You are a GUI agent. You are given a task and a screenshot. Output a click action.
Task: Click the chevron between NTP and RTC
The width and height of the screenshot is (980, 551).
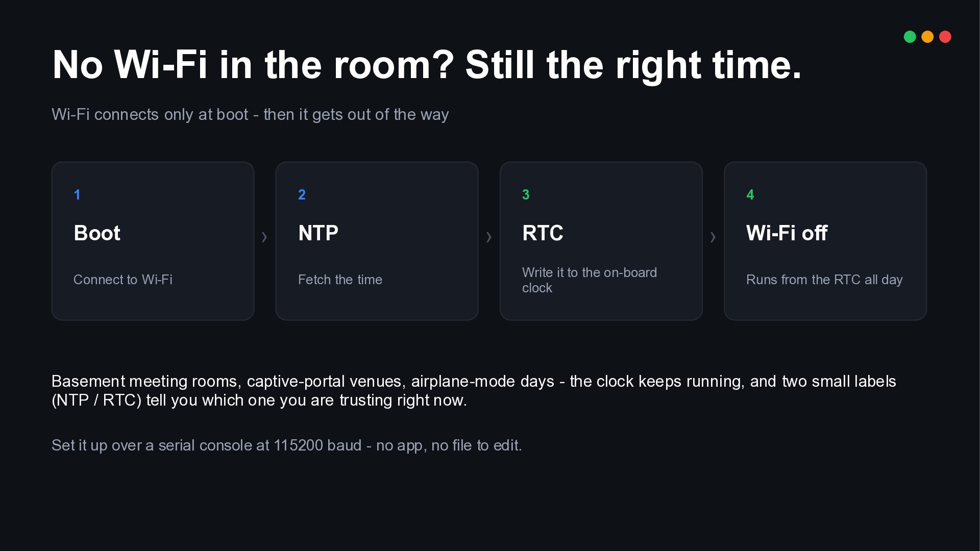tap(489, 237)
